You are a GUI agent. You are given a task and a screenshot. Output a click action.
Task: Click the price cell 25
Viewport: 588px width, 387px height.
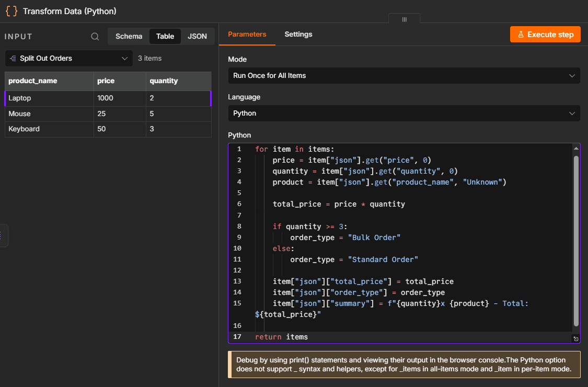(x=120, y=113)
